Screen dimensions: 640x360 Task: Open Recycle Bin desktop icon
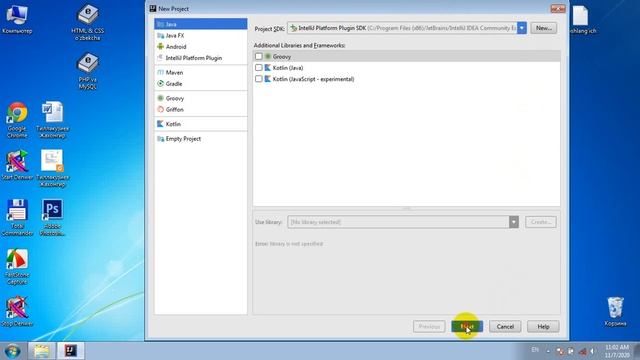pyautogui.click(x=615, y=312)
